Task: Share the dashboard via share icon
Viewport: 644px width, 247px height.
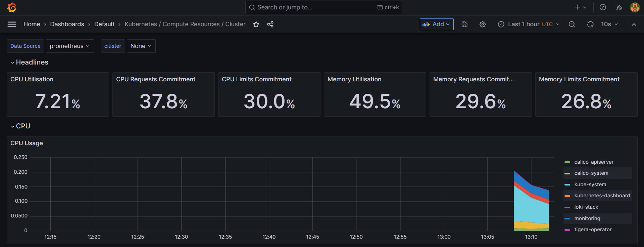Action: (x=270, y=24)
